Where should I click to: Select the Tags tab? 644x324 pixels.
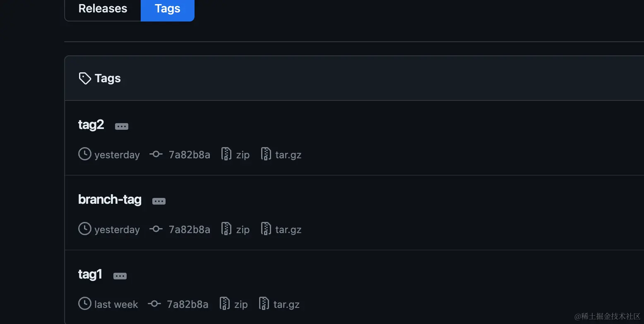tap(168, 9)
